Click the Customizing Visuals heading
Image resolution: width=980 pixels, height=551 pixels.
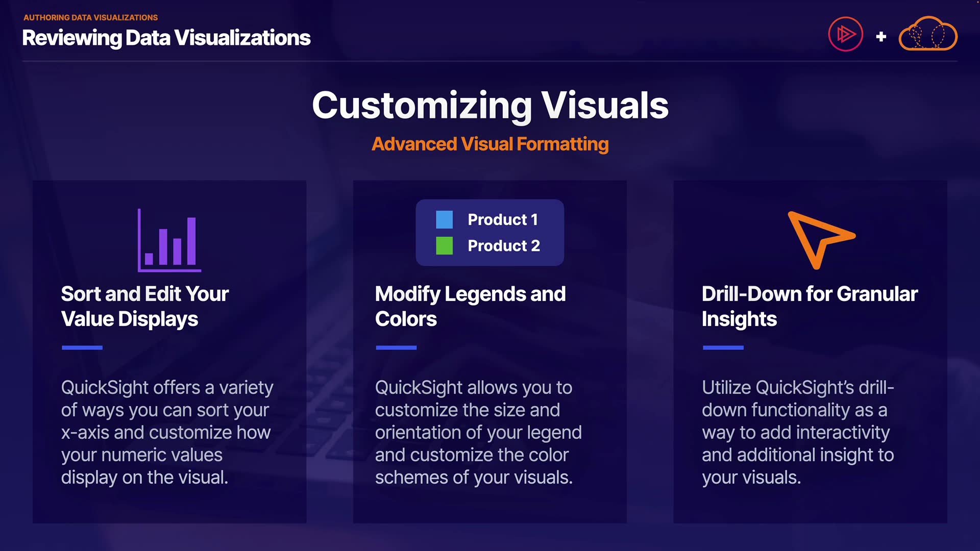(490, 106)
